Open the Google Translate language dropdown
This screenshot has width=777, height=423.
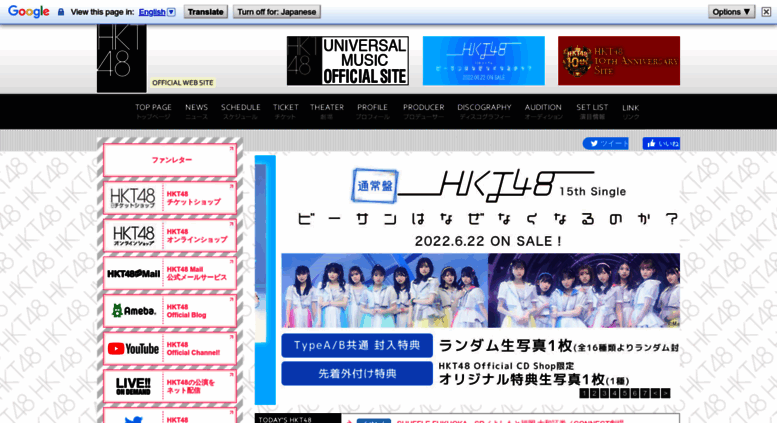pyautogui.click(x=171, y=12)
